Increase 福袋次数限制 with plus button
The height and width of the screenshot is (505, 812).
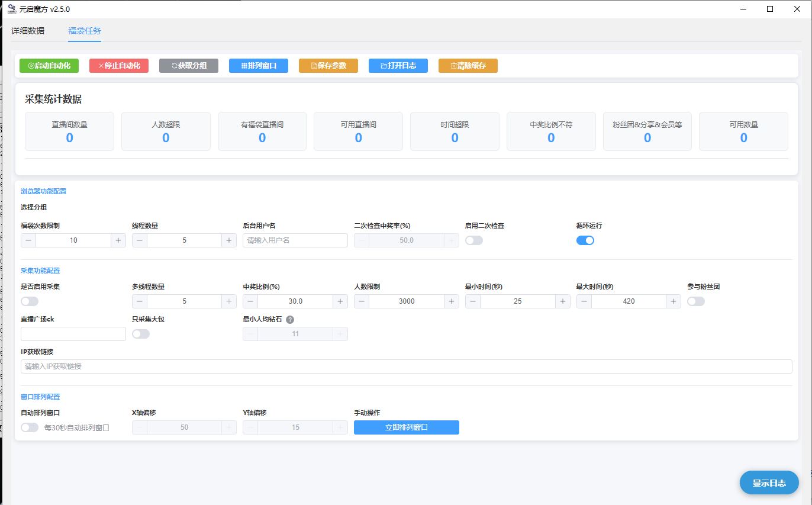118,240
